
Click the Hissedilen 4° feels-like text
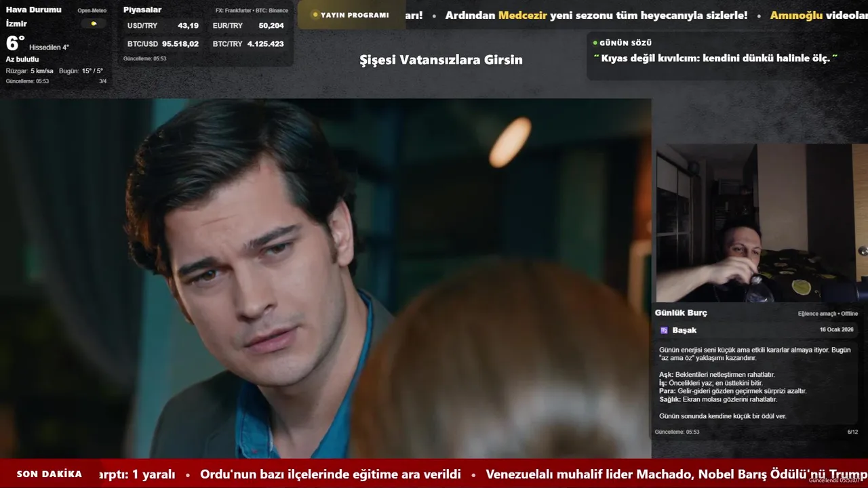(x=49, y=47)
